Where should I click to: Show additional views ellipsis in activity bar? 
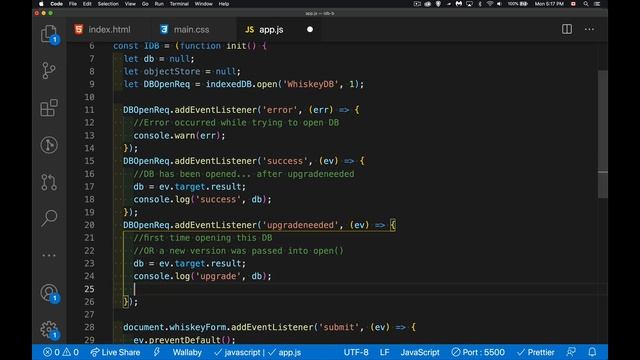click(x=49, y=256)
